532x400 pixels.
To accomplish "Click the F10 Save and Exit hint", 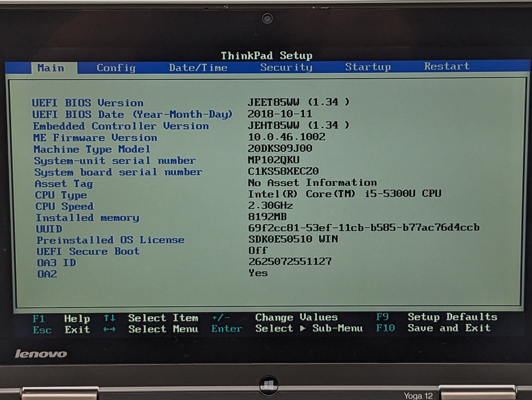I will point(434,328).
